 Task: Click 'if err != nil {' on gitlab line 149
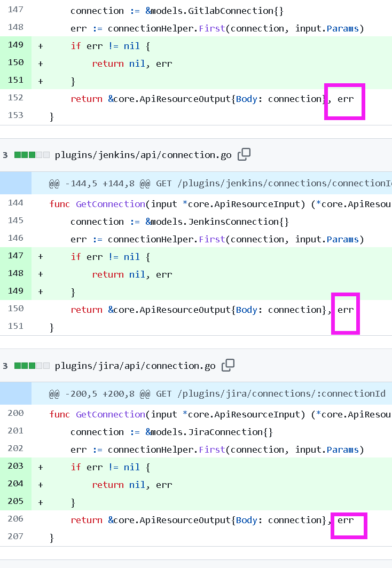[111, 46]
